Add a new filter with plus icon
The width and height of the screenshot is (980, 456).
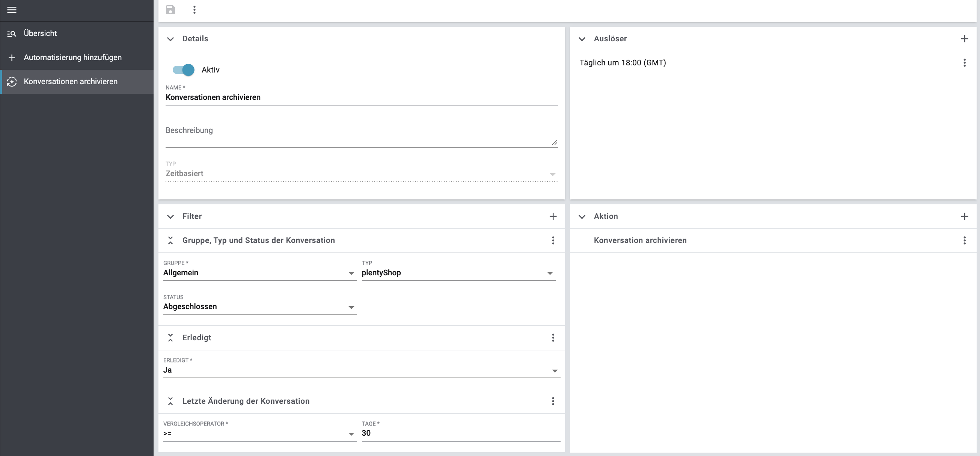pyautogui.click(x=553, y=217)
